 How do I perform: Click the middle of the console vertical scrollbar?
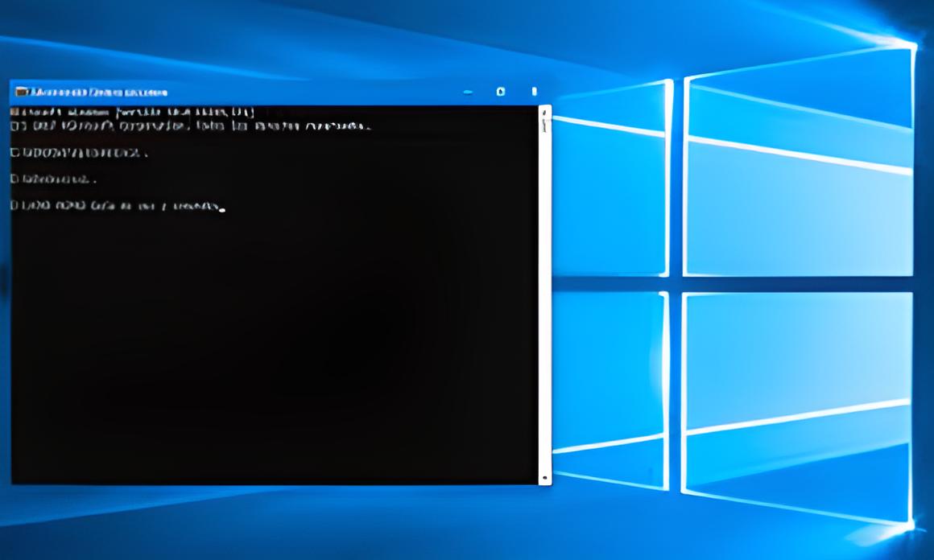click(x=545, y=294)
